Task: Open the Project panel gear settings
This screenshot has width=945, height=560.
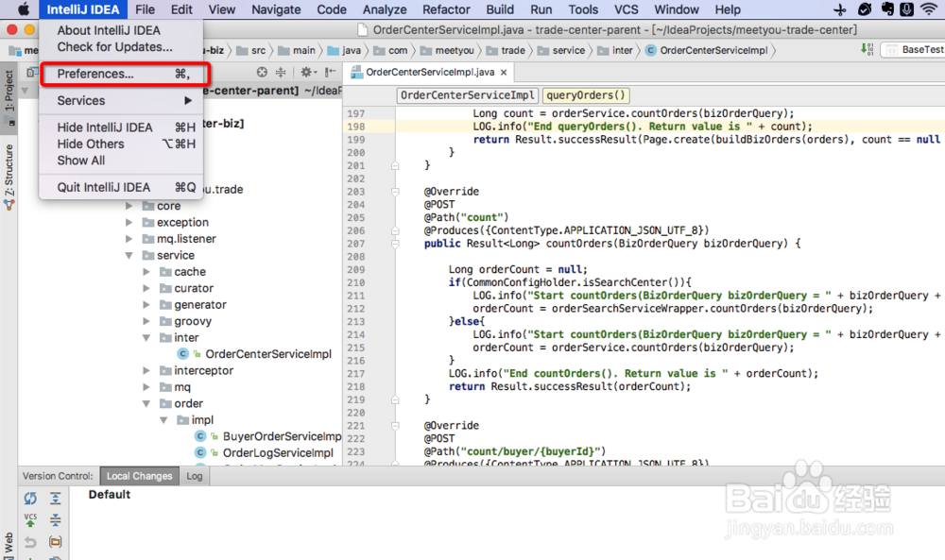Action: pyautogui.click(x=308, y=73)
